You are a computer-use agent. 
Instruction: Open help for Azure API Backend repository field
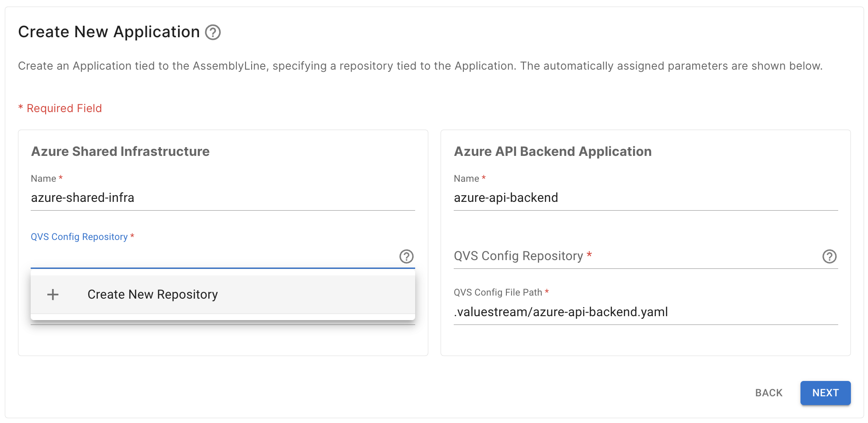[829, 257]
